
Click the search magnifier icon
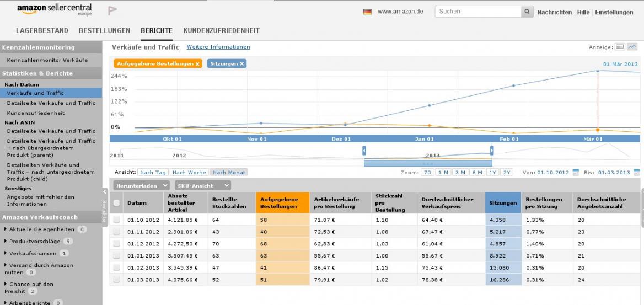[527, 12]
